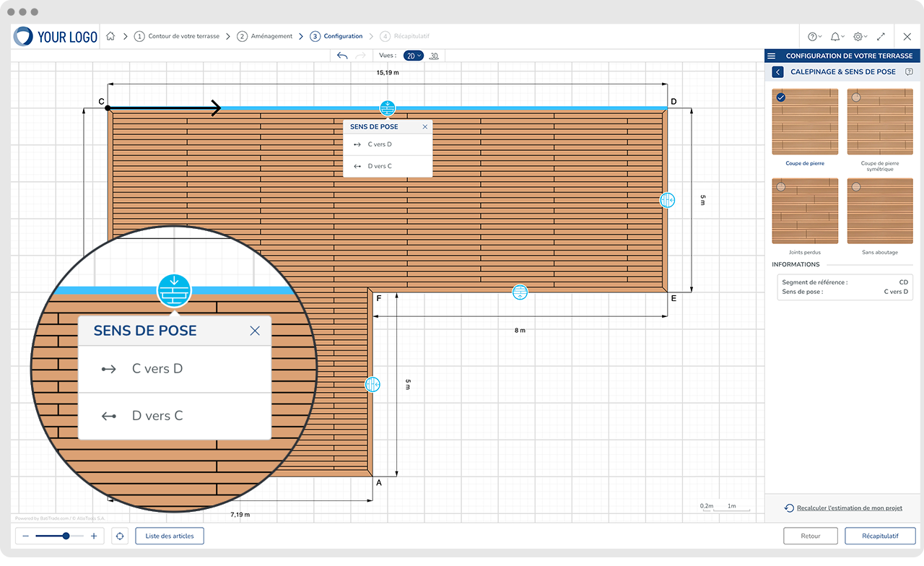The image size is (924, 566).
Task: Click the Configuration de votre terrasse header
Action: tap(849, 56)
